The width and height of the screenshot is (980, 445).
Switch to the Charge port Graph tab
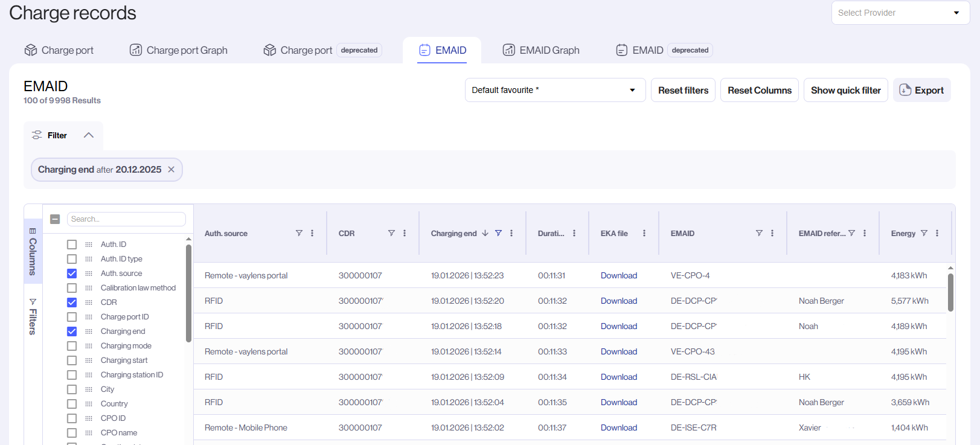click(179, 50)
